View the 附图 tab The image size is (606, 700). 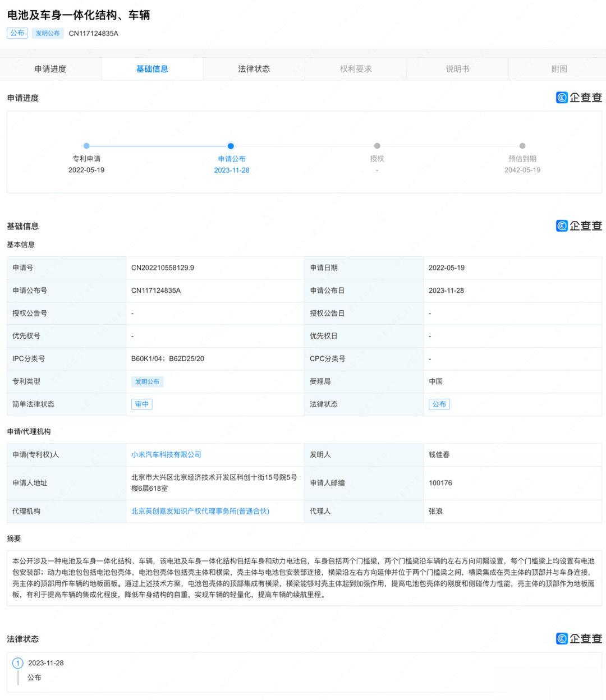click(559, 69)
